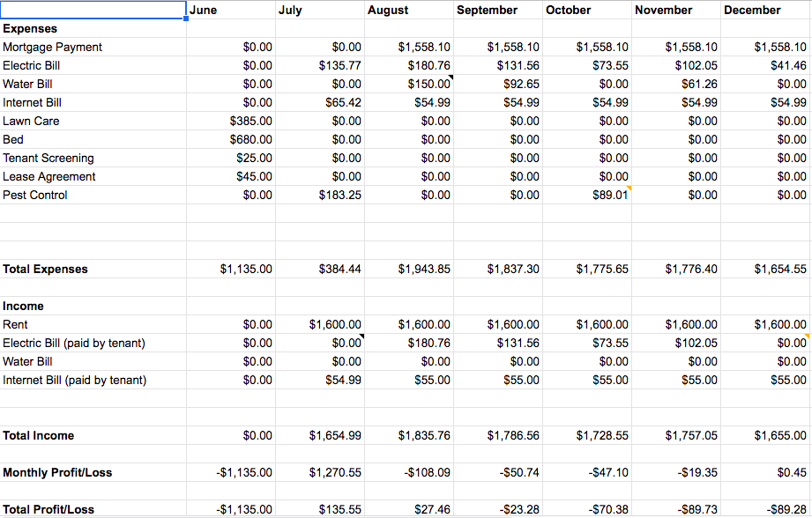Screen dimensions: 812x518
Task: Select July Total Expenses cell $384.44
Action: tap(320, 269)
